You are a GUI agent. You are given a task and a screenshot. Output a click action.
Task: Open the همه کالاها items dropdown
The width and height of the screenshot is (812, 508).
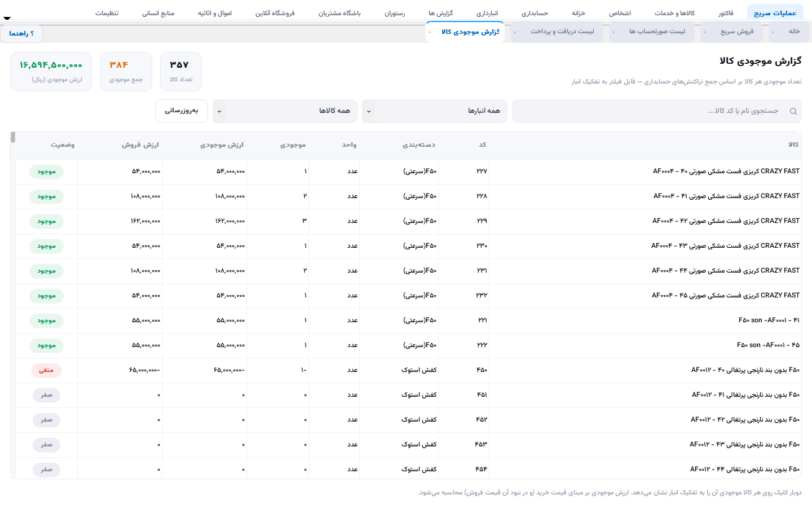click(285, 111)
